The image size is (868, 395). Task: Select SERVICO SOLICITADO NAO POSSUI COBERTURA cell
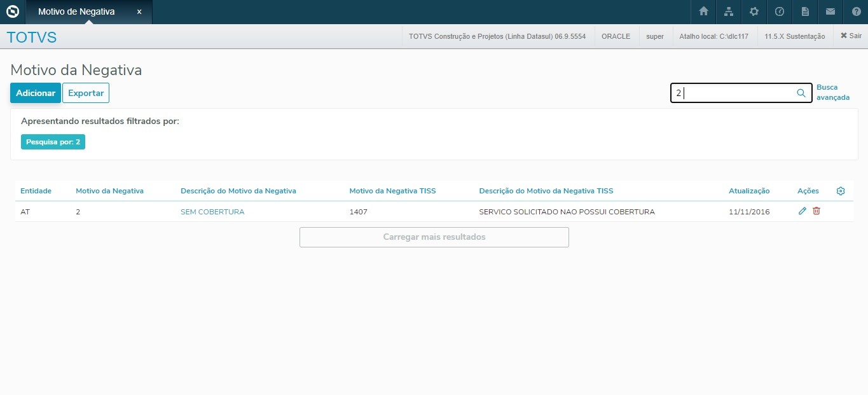[x=567, y=212]
